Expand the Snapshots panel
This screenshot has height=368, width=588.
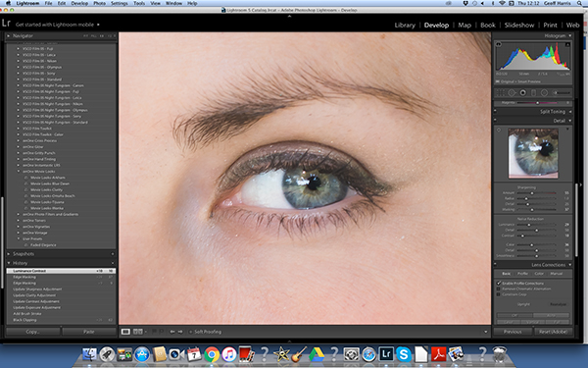point(9,254)
